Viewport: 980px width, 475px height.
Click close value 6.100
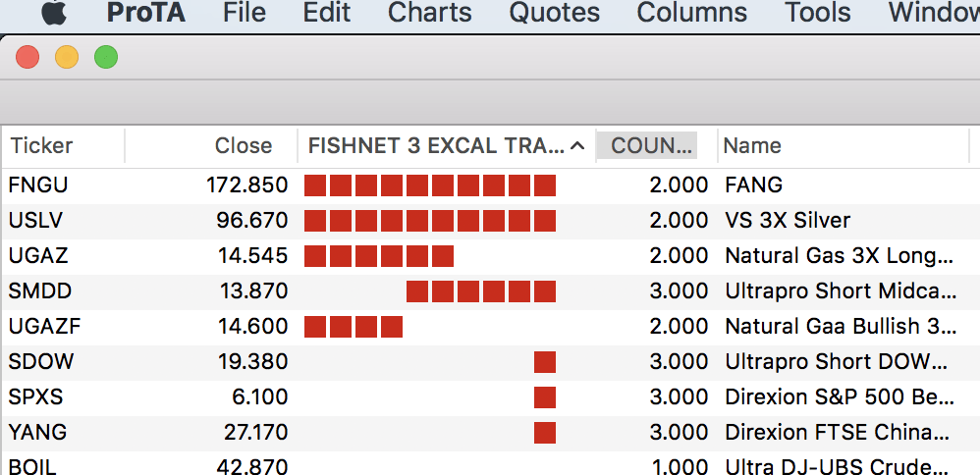pos(259,396)
